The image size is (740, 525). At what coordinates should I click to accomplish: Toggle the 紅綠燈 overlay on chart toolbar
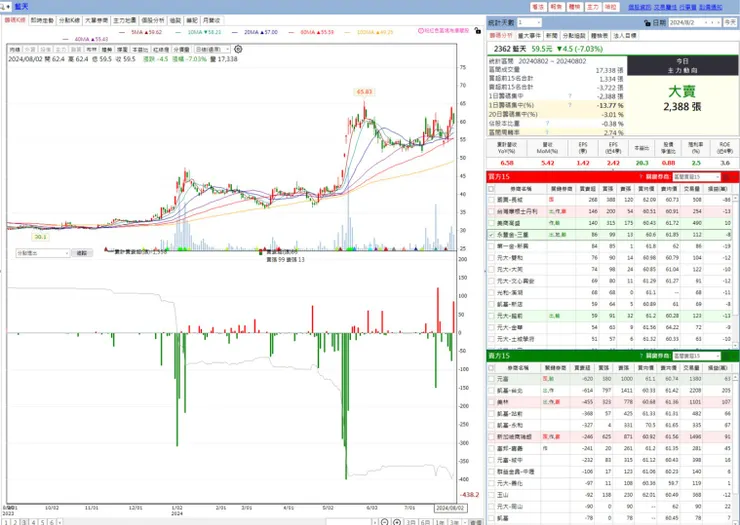pos(161,49)
